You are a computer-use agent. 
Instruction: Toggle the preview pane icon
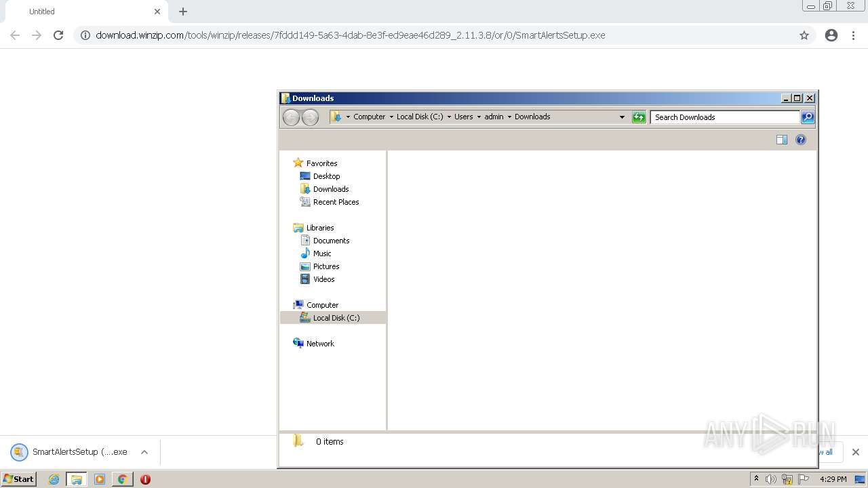click(782, 140)
